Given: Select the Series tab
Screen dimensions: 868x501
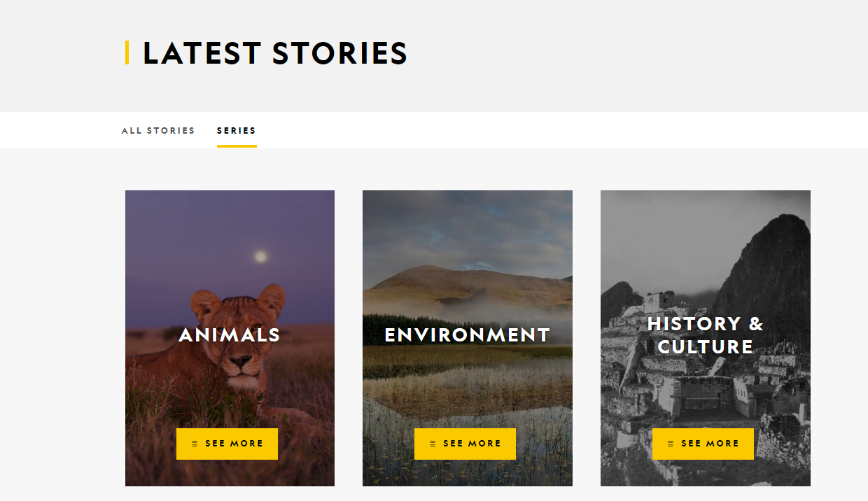Looking at the screenshot, I should pos(237,131).
